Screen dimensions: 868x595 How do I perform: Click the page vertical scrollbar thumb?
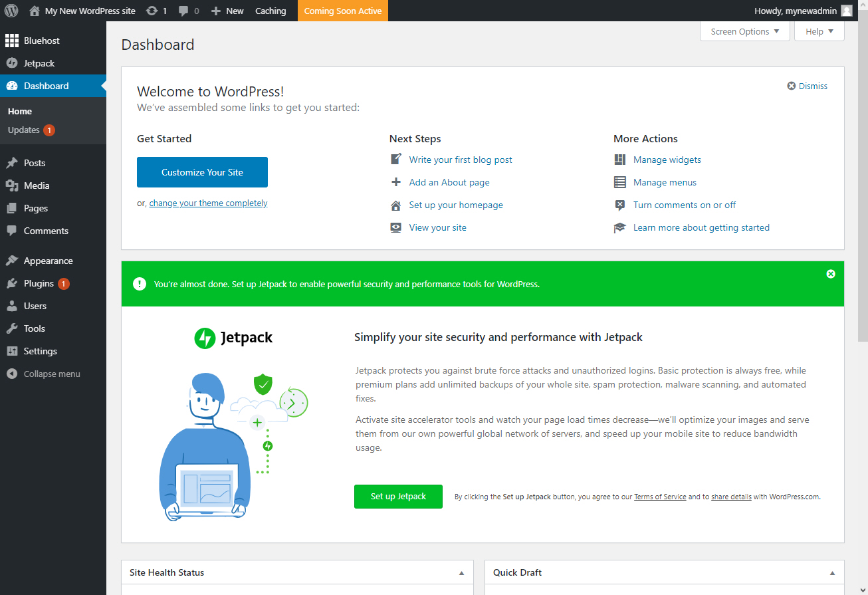pos(862,176)
